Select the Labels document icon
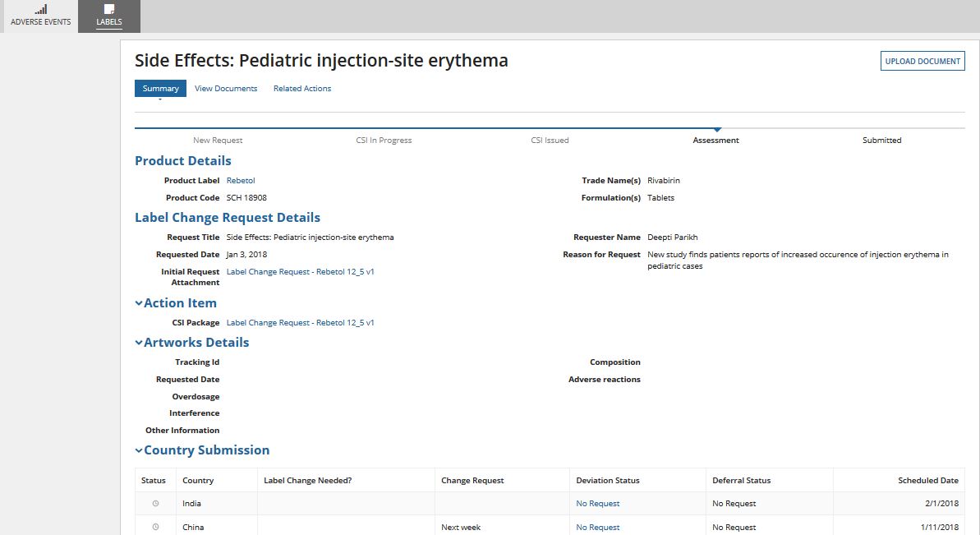The image size is (980, 535). [109, 9]
